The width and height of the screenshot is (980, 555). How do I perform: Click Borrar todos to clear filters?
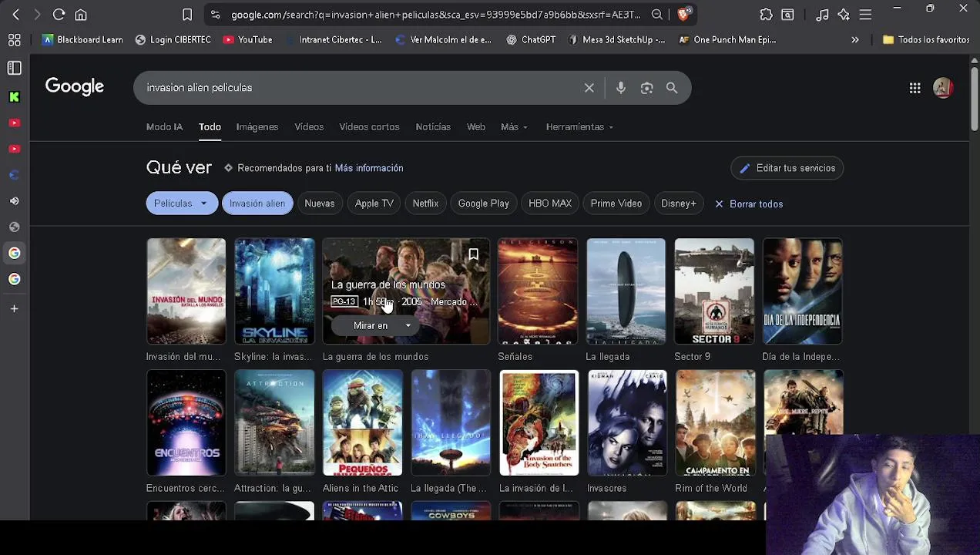click(x=749, y=204)
